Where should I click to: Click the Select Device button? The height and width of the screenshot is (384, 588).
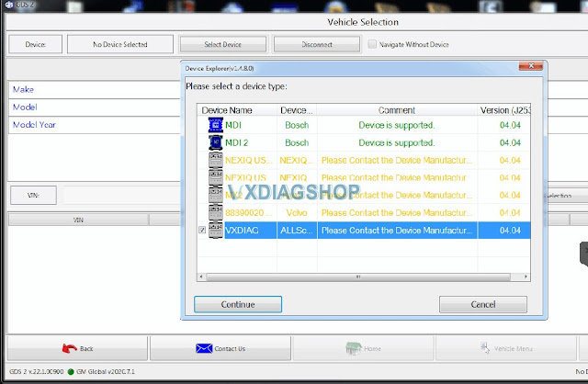(222, 44)
